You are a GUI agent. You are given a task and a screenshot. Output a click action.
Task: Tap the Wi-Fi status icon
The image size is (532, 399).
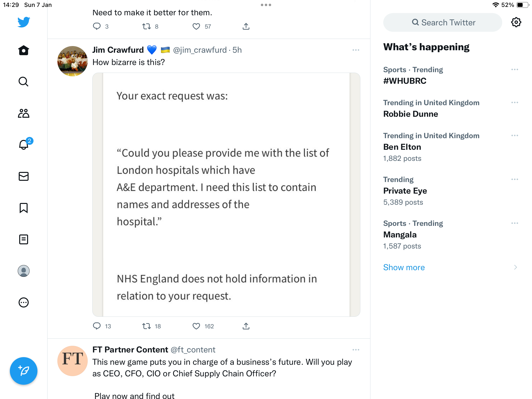496,5
